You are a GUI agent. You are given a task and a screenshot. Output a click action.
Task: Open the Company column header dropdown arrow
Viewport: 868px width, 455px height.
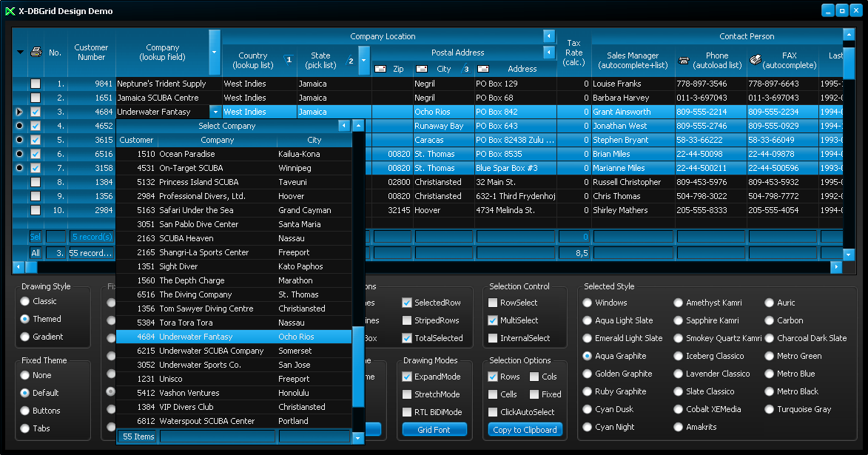tap(215, 53)
